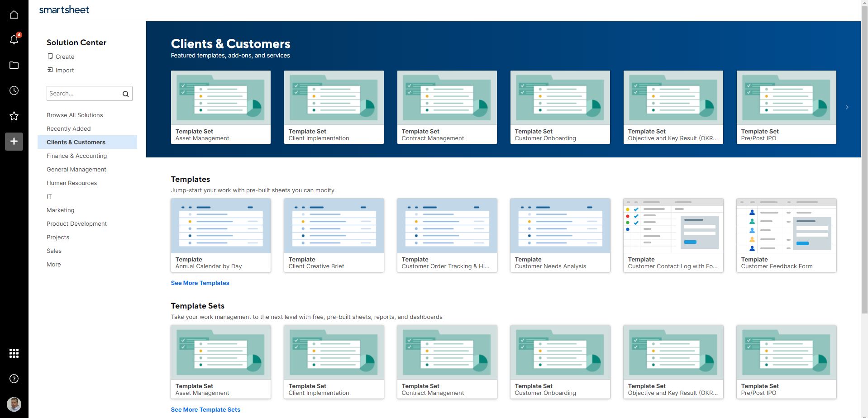Image resolution: width=868 pixels, height=418 pixels.
Task: Click See More Template Sets link
Action: pyautogui.click(x=205, y=409)
